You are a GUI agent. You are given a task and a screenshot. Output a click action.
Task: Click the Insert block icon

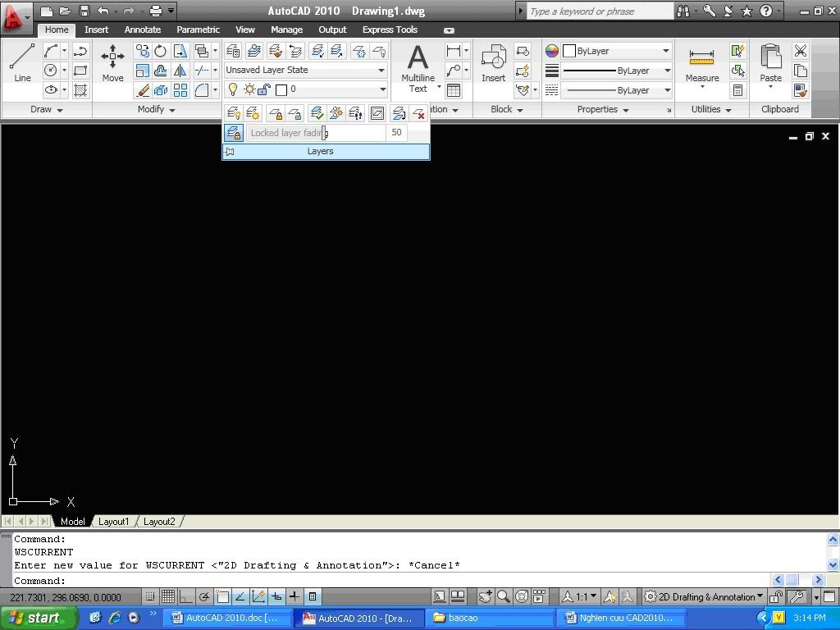pos(493,62)
